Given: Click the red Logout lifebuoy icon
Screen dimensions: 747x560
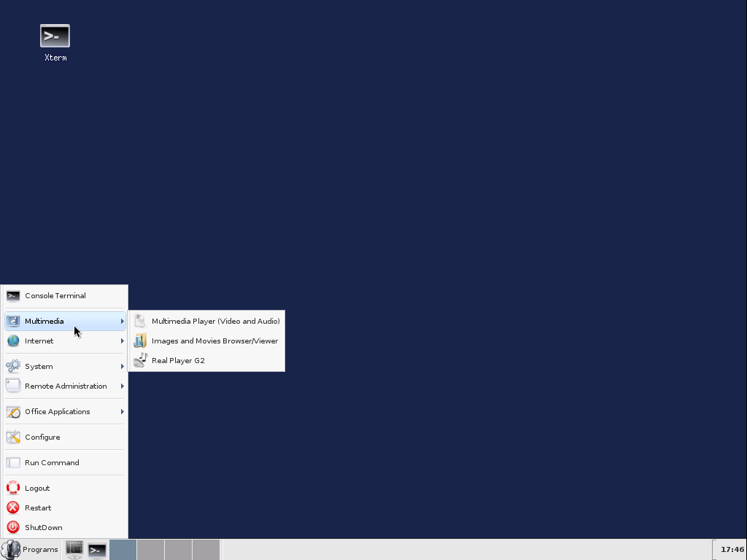Looking at the screenshot, I should 13,488.
